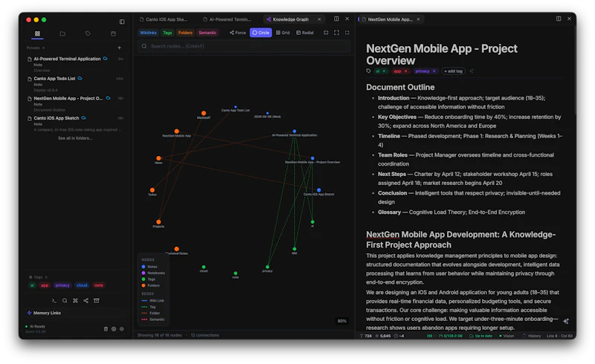Select the Canto iOS App Sketch graph node
The image size is (595, 364).
[319, 190]
